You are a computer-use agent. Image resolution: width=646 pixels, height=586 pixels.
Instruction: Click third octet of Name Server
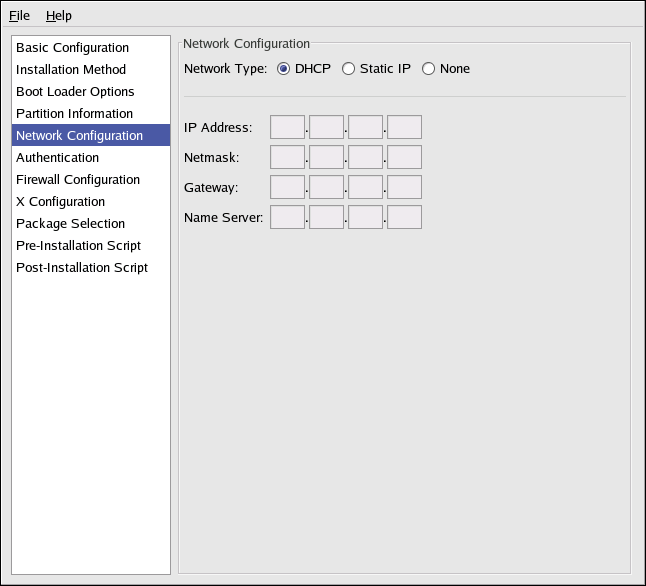(365, 217)
